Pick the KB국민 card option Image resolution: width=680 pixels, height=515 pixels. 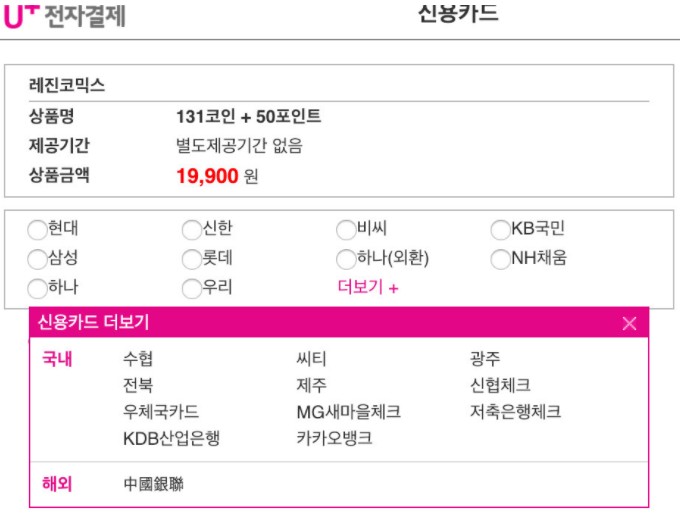(501, 230)
